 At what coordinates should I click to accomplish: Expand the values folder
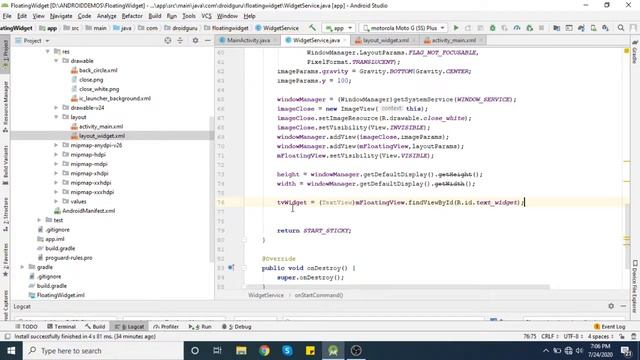tap(56, 201)
